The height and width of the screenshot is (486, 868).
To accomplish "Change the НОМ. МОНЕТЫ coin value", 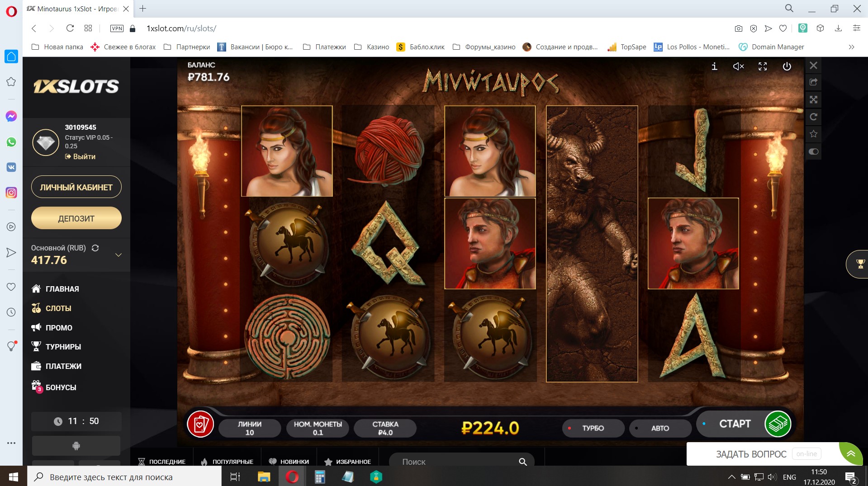I will (318, 428).
